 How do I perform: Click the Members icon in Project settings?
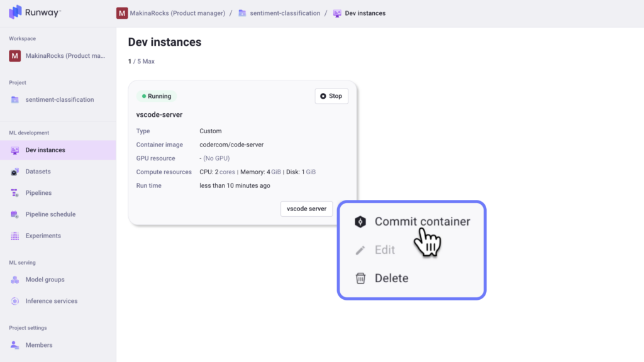pyautogui.click(x=15, y=345)
